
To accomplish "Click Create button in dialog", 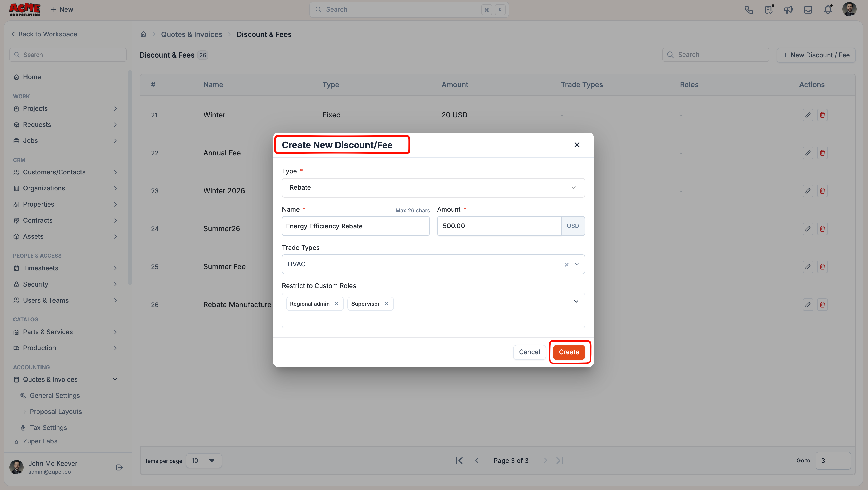I will click(569, 352).
